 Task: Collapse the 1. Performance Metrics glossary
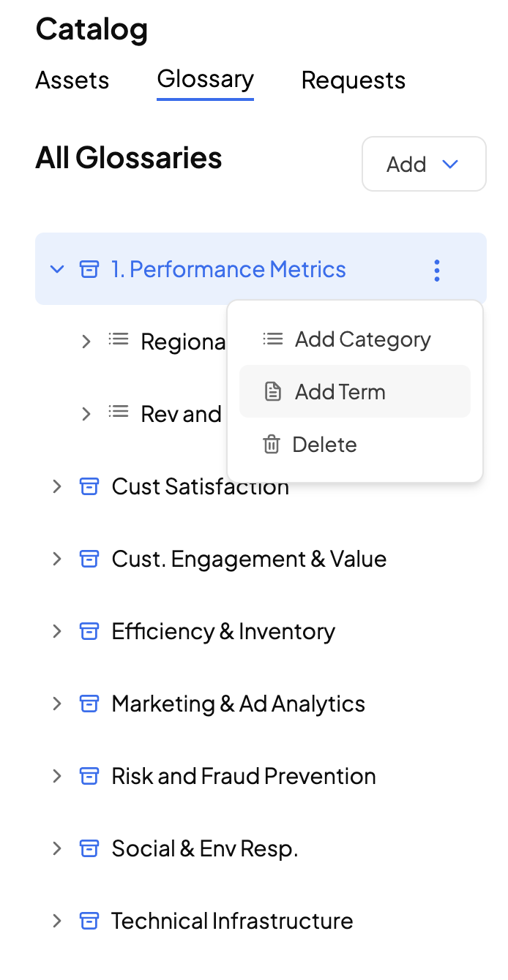(57, 269)
